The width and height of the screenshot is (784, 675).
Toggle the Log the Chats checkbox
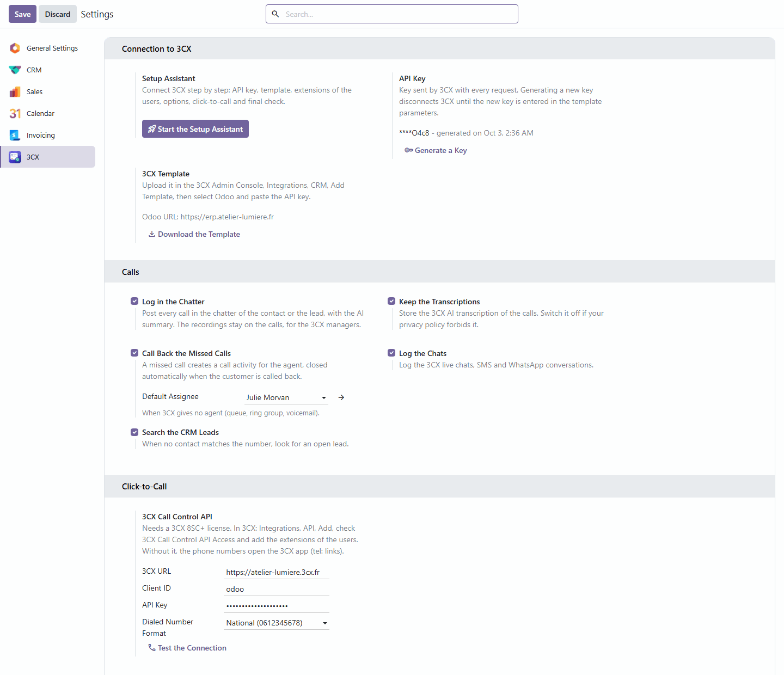tap(391, 353)
